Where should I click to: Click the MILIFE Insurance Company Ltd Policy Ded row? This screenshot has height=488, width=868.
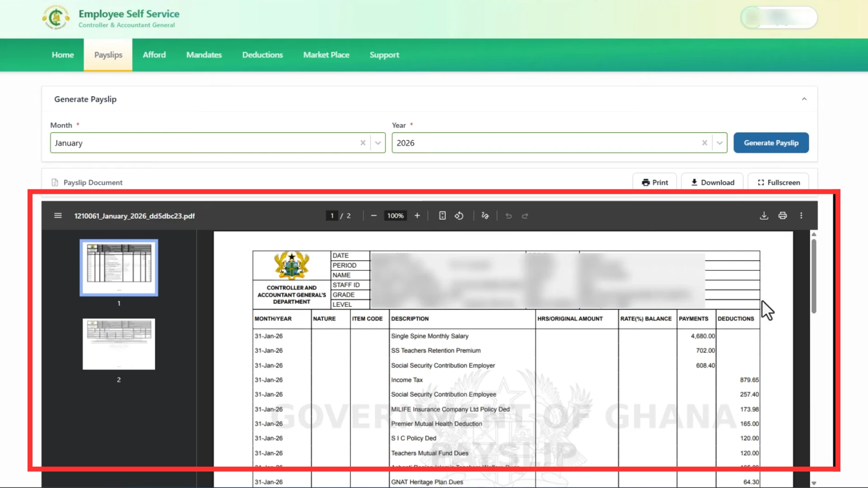point(506,409)
